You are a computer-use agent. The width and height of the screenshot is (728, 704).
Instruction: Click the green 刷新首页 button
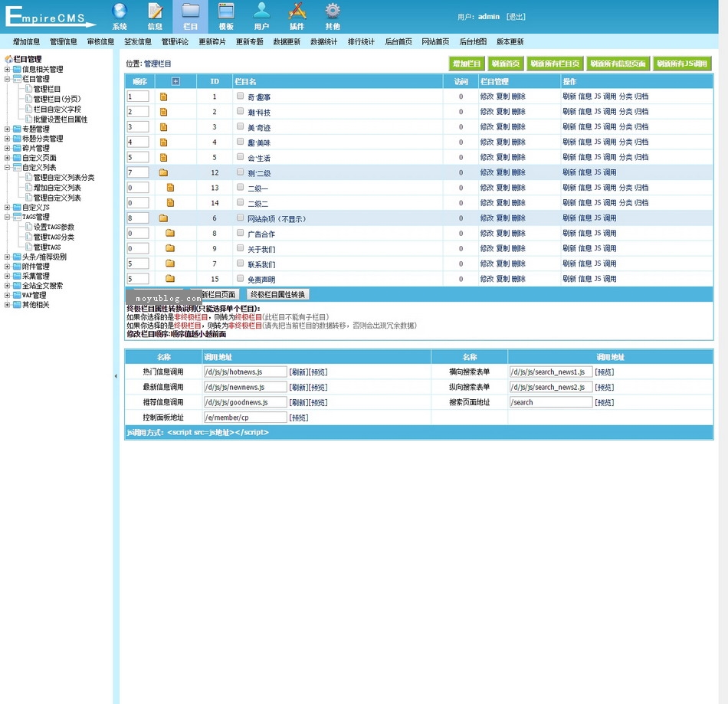pyautogui.click(x=506, y=64)
